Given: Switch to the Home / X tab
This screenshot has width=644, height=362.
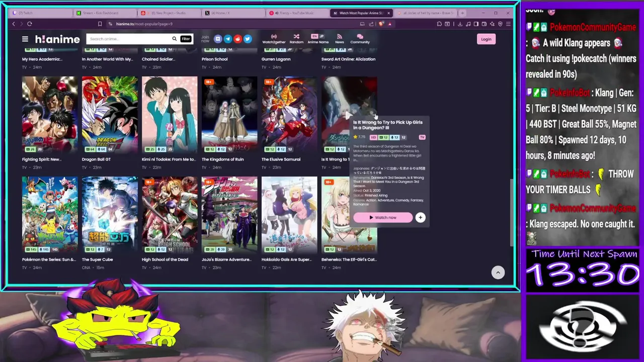Looking at the screenshot, I should [232, 13].
